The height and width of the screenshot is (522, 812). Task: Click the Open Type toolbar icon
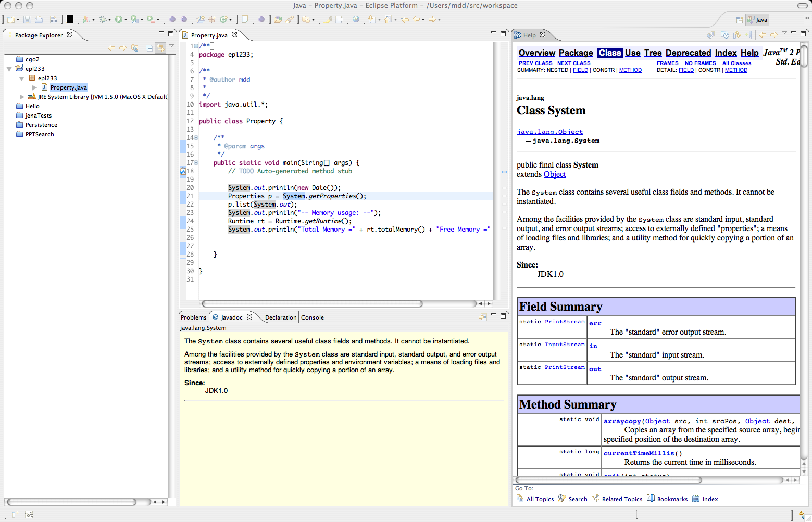[x=278, y=19]
